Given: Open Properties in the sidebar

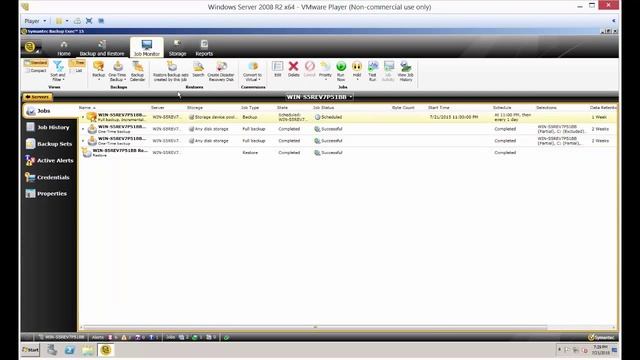Looking at the screenshot, I should [x=49, y=194].
